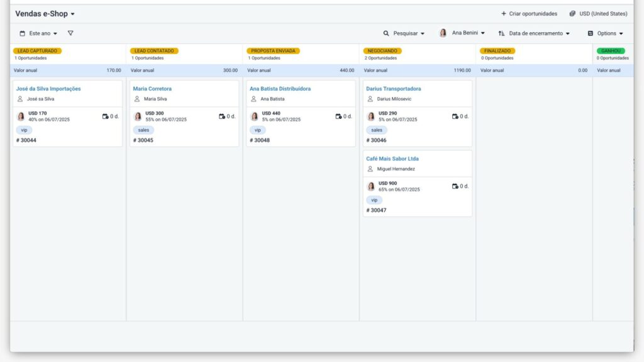This screenshot has width=644, height=362.
Task: Click owner avatar on USD 440 card
Action: pyautogui.click(x=254, y=116)
